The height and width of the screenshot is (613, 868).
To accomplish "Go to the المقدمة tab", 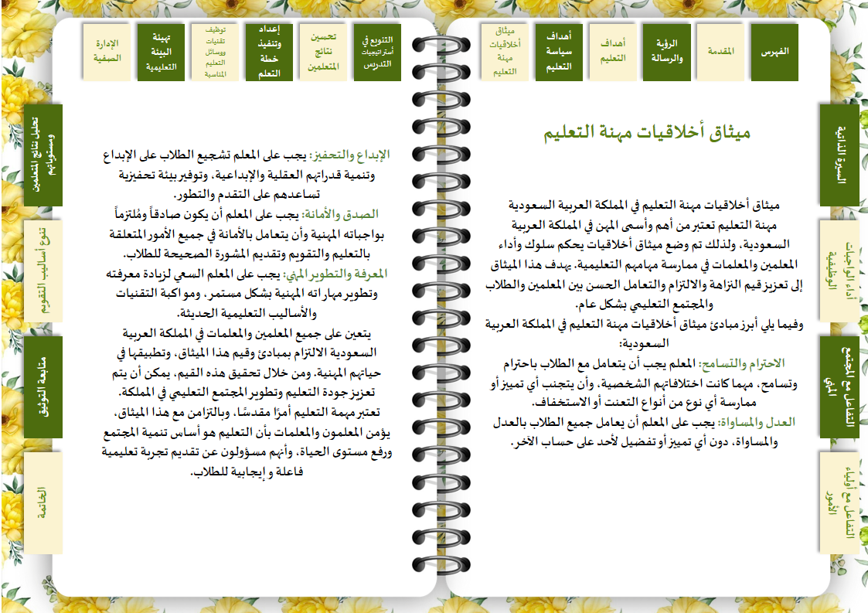I will [x=720, y=52].
